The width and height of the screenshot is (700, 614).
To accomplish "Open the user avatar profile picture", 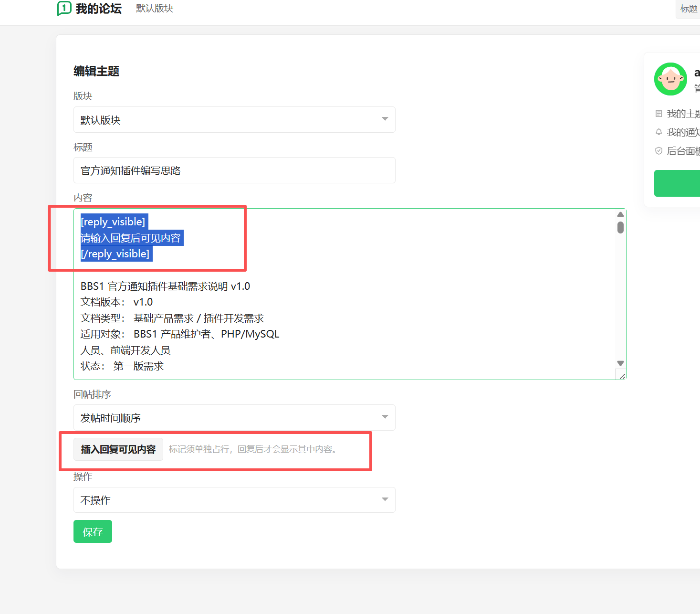I will point(670,79).
